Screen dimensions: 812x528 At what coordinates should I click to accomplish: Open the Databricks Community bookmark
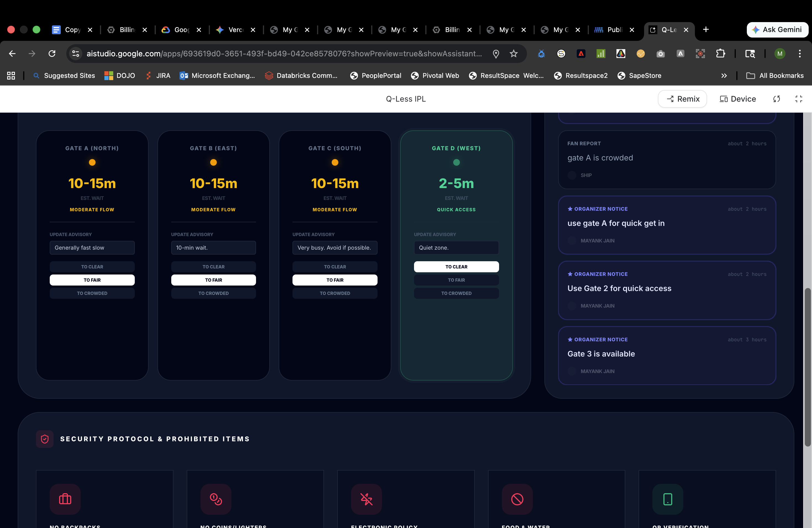[301, 76]
